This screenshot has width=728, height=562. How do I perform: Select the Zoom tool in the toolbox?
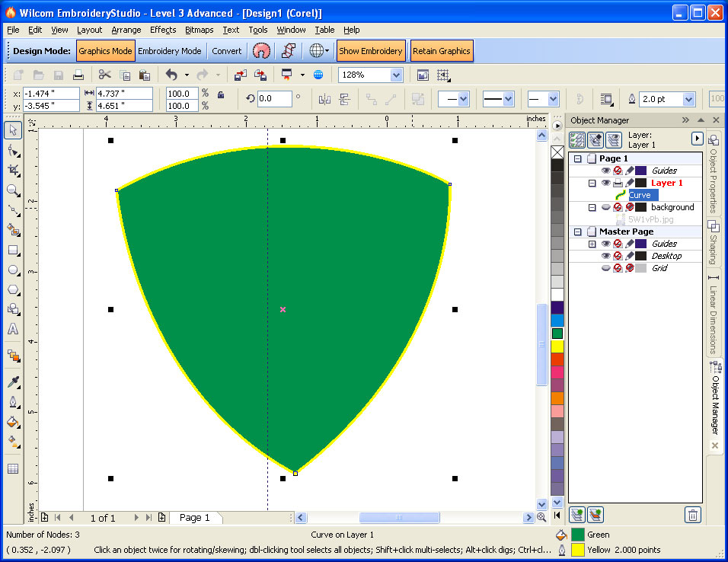(13, 190)
